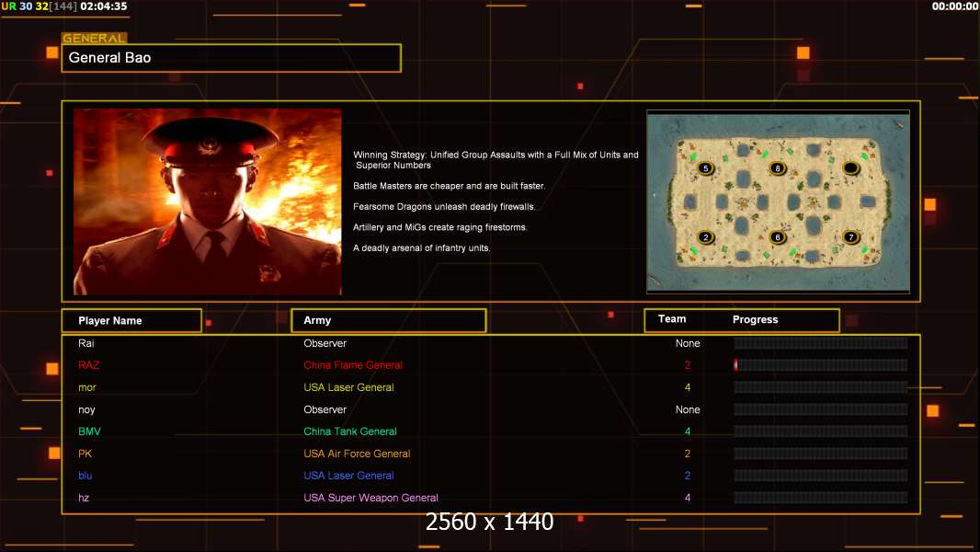Click team None in Rai's row
Image resolution: width=980 pixels, height=552 pixels.
point(688,343)
